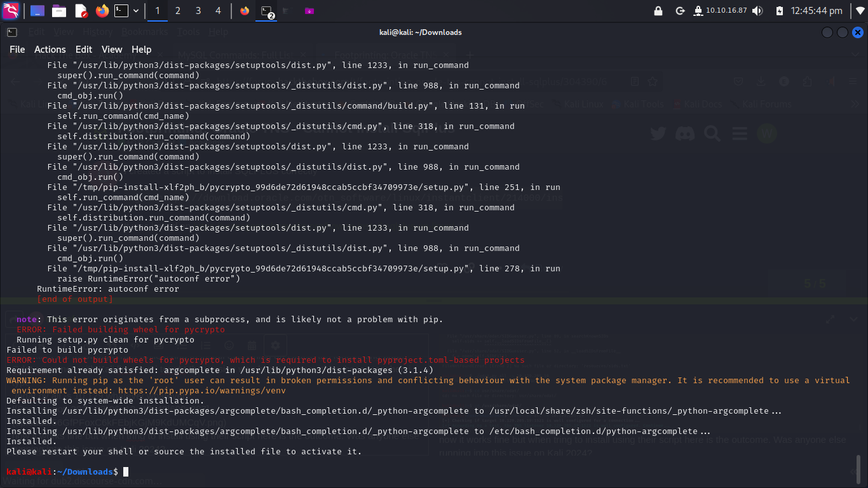
Task: Click the zsh site-functions installing line
Action: [394, 411]
